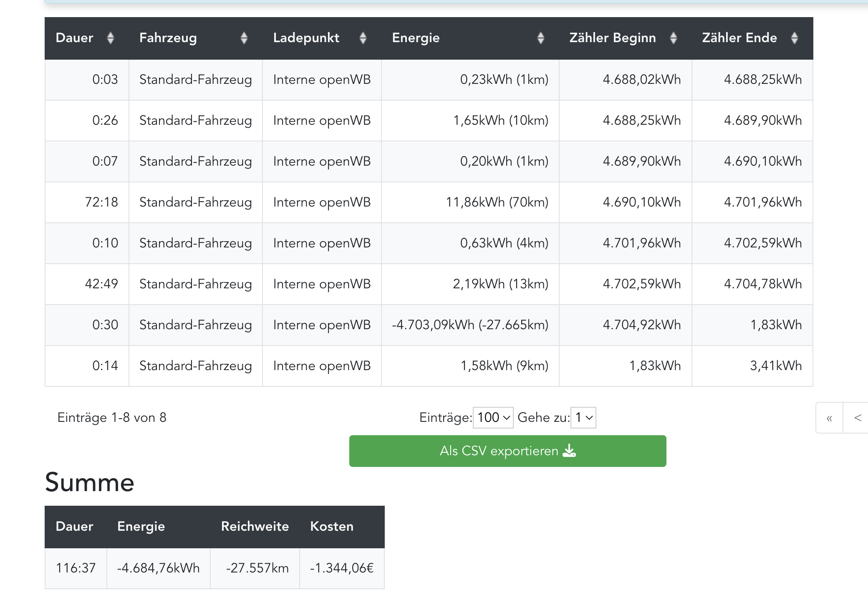Click the Zähler Beginn sort icon
The width and height of the screenshot is (868, 590).
(673, 38)
